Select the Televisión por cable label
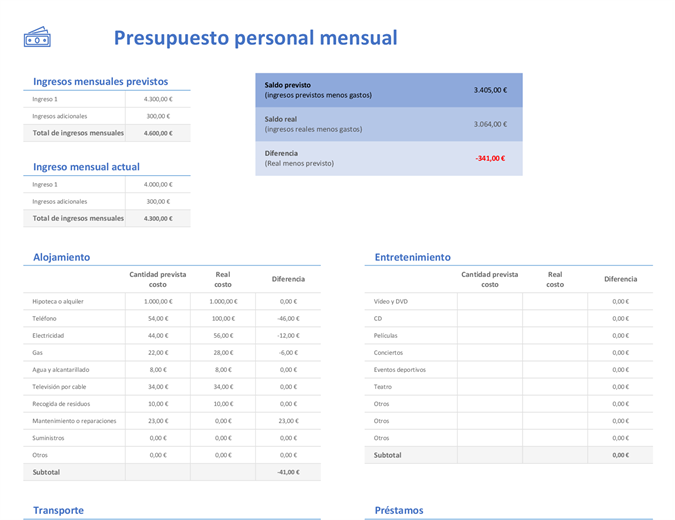This screenshot has width=675, height=520. [59, 387]
